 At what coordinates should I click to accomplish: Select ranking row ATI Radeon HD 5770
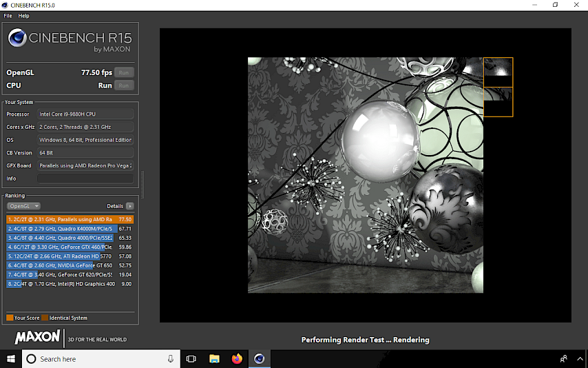[x=70, y=256]
